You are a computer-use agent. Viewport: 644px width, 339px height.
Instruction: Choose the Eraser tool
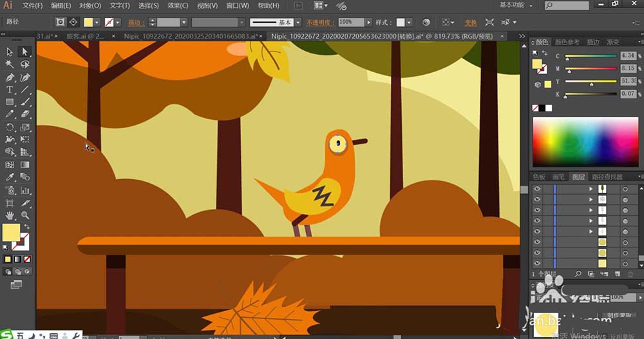(x=24, y=114)
